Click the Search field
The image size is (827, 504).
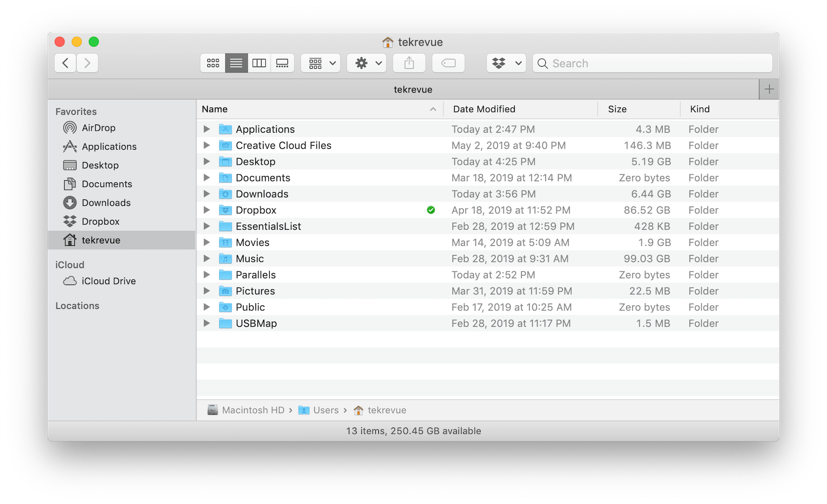[x=653, y=63]
